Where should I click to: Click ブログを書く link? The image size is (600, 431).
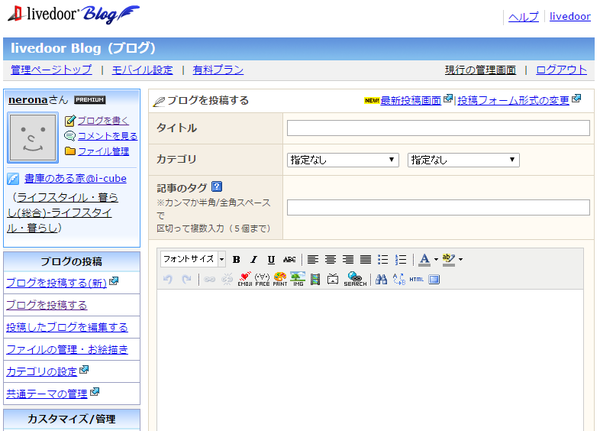[x=103, y=121]
